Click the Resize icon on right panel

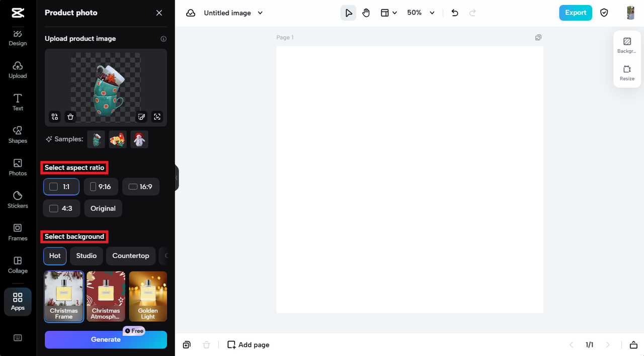627,73
